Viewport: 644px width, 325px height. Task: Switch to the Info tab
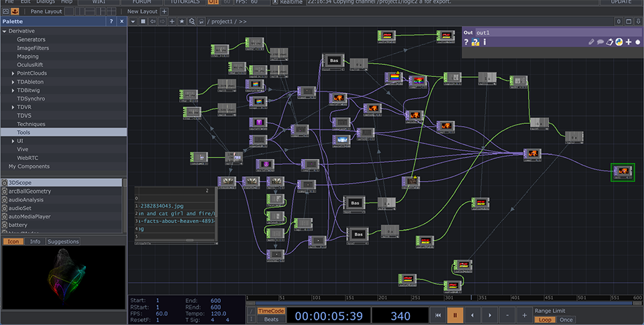35,241
